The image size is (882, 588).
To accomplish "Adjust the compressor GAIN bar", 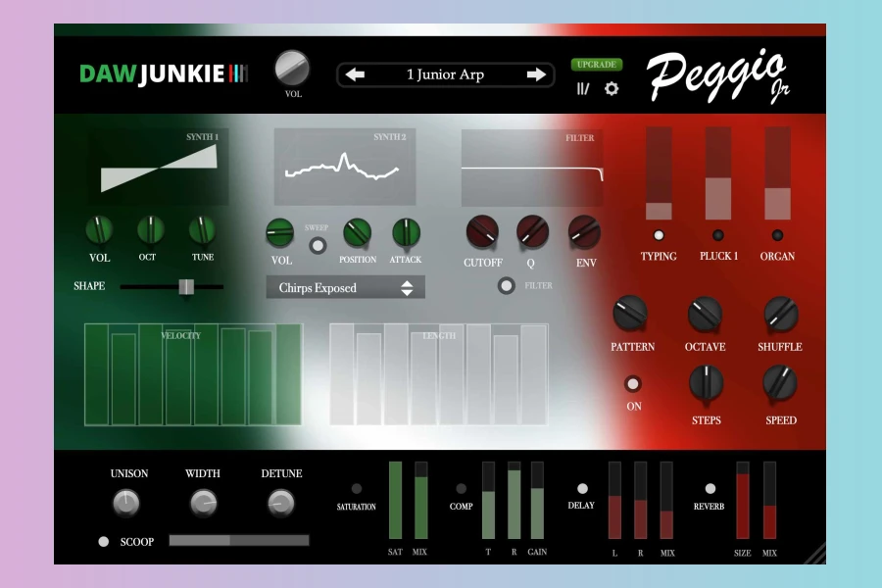I will tap(537, 500).
